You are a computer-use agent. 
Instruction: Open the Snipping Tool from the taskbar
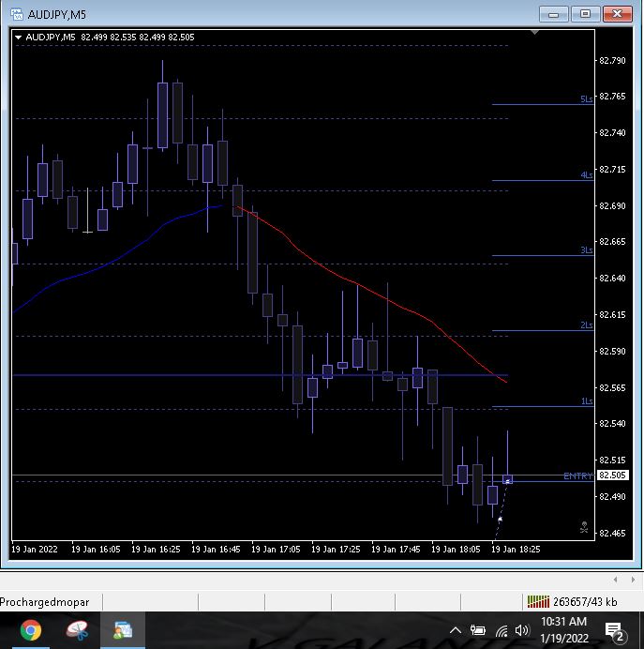(78, 630)
